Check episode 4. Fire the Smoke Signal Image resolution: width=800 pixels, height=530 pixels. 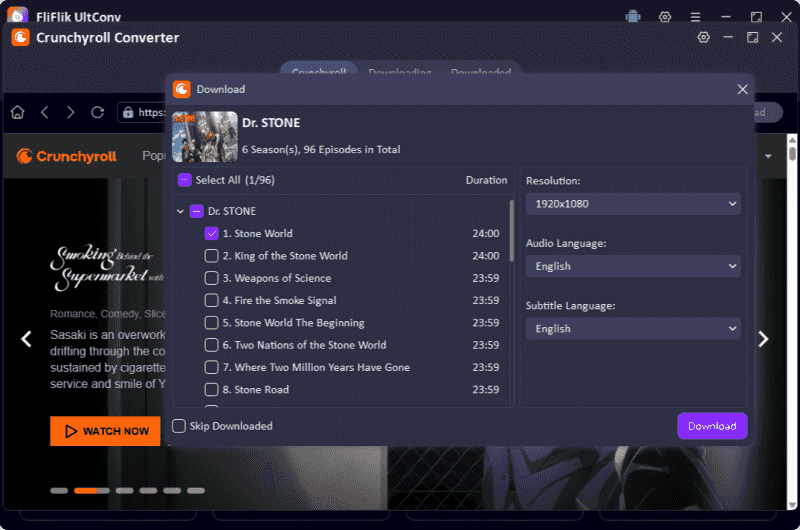(x=211, y=300)
